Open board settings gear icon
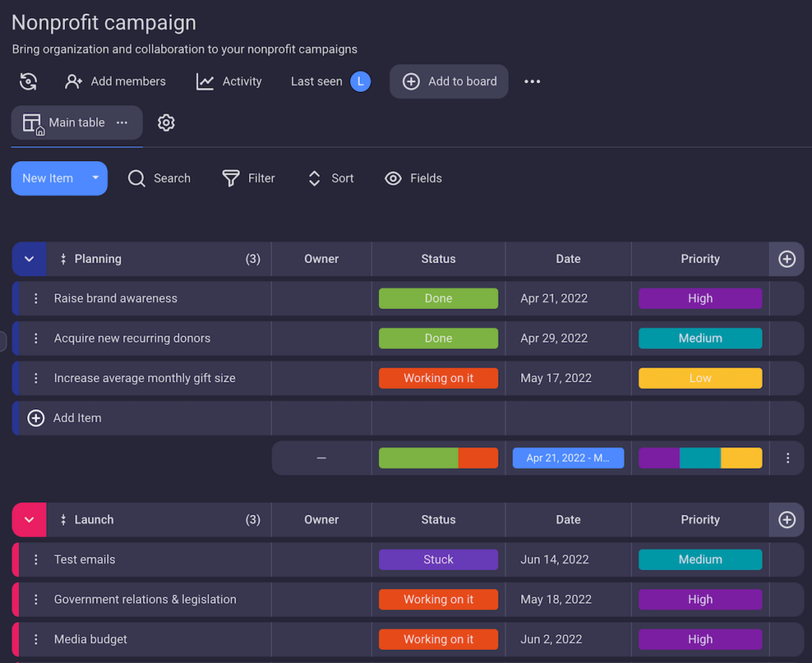This screenshot has width=812, height=663. pyautogui.click(x=166, y=123)
